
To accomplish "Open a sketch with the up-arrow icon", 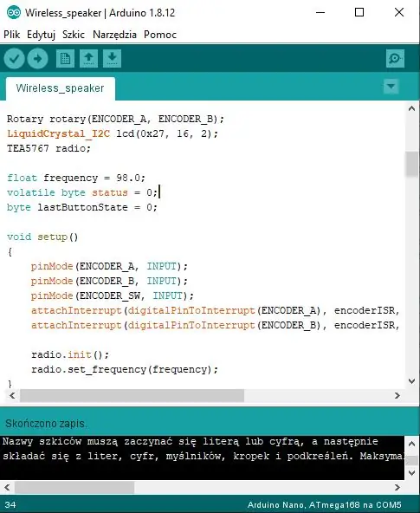I will 88,59.
